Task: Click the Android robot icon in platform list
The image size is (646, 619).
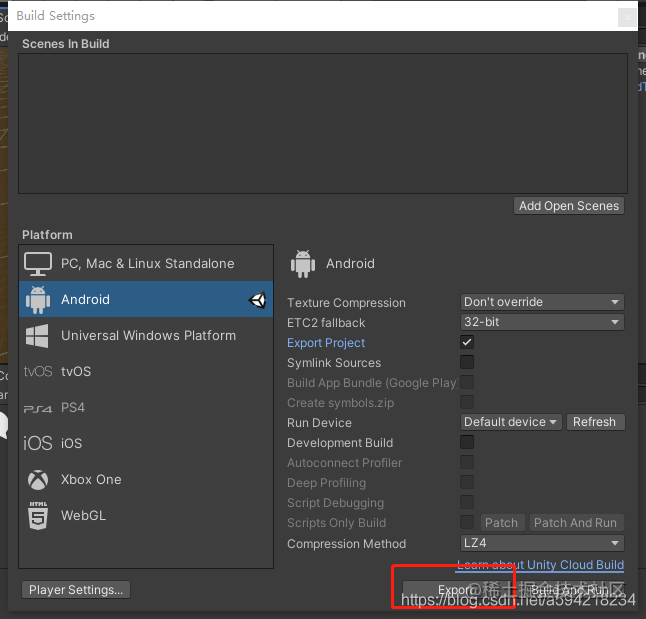Action: (x=38, y=300)
